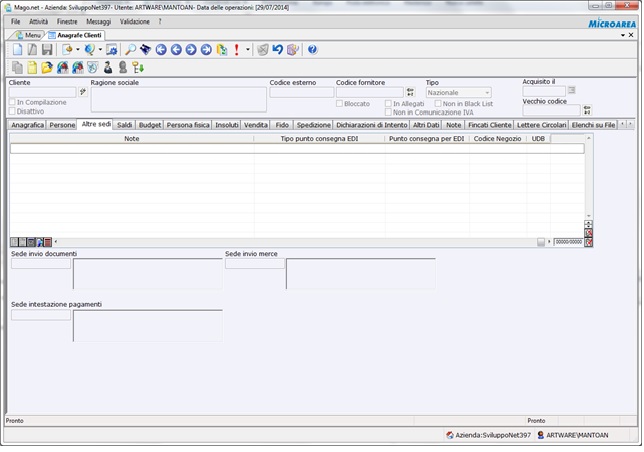The height and width of the screenshot is (452, 644).
Task: Open the Finestre menu
Action: [67, 21]
